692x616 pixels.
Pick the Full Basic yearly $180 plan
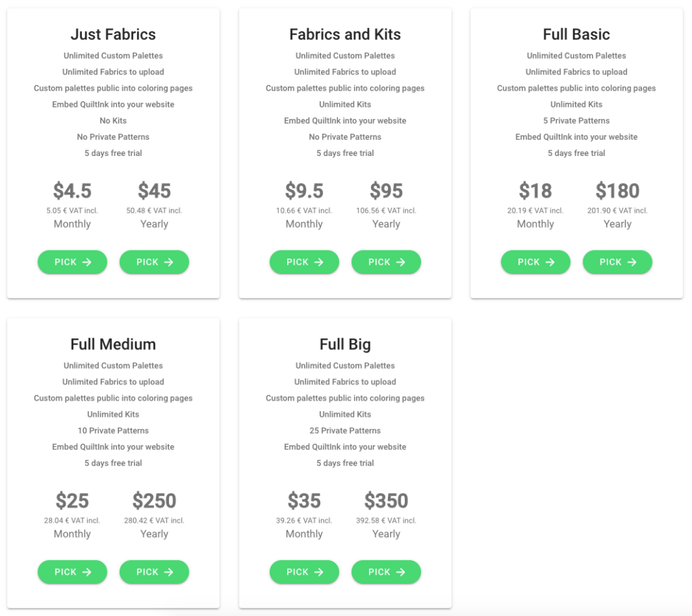click(x=618, y=262)
